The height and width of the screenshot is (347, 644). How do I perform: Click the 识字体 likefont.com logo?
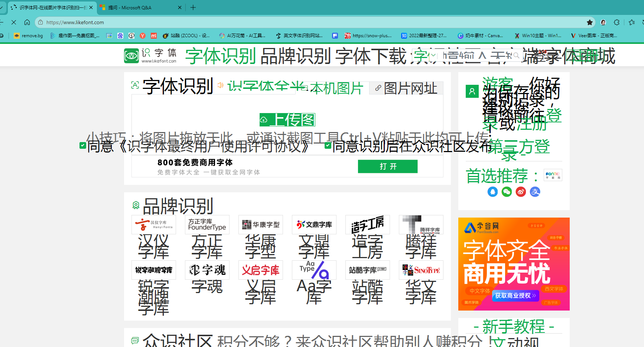(x=150, y=56)
